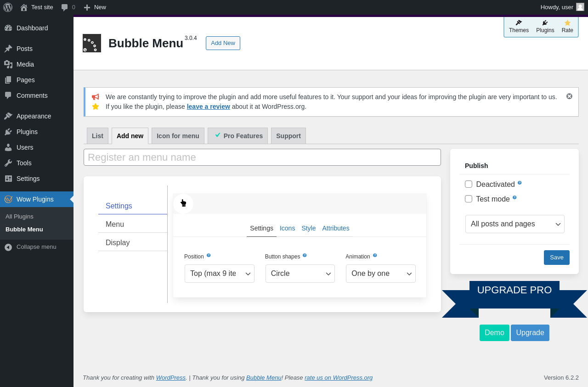Click the Media icon in sidebar
This screenshot has width=588, height=387.
8,64
